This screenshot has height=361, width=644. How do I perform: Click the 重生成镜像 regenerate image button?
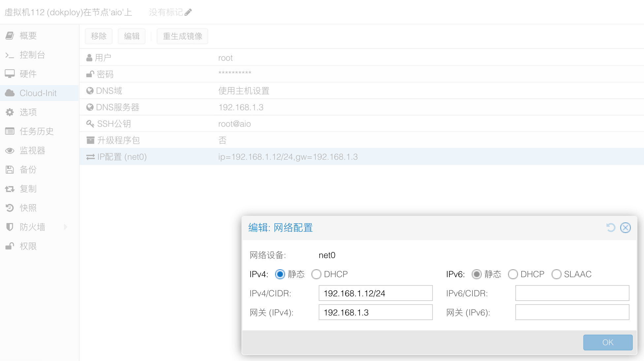point(182,36)
